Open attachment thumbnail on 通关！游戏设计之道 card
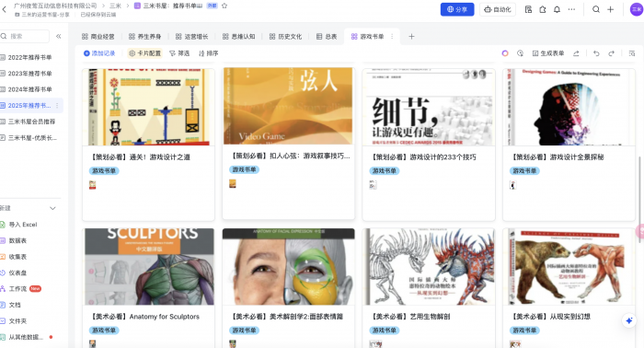Screen dimensions: 644x348 coord(92,185)
